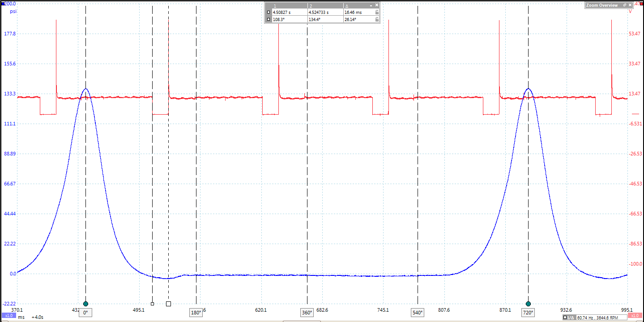This screenshot has width=644, height=322.
Task: Select the 720° phase rotation ruler handle
Action: (528, 304)
